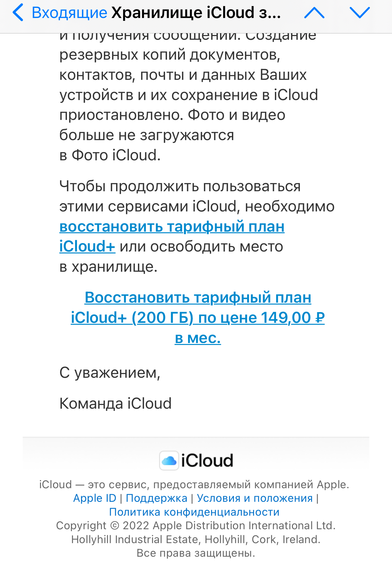The image size is (392, 569).
Task: Open inline link восстановить тарифный план iCloud+
Action: pos(172,227)
